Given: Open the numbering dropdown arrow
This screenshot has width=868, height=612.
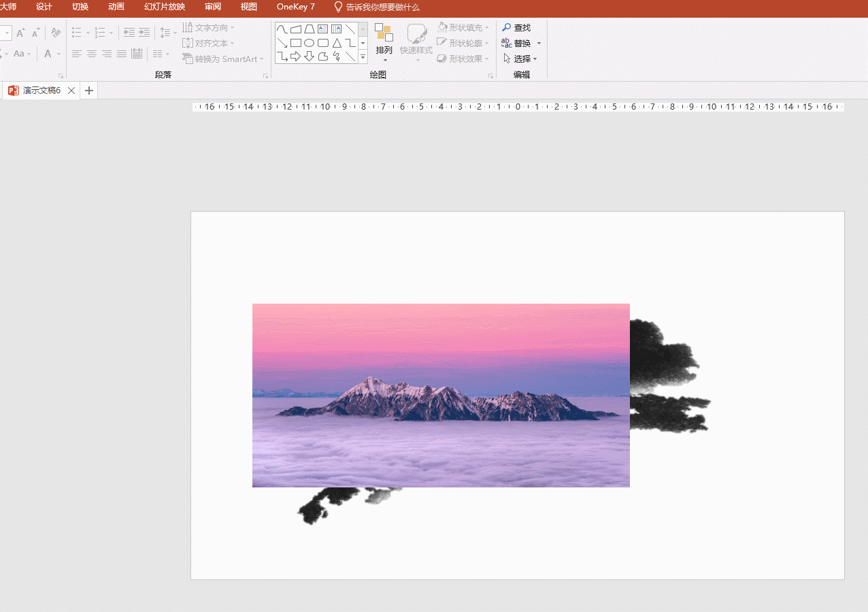Looking at the screenshot, I should (x=111, y=33).
